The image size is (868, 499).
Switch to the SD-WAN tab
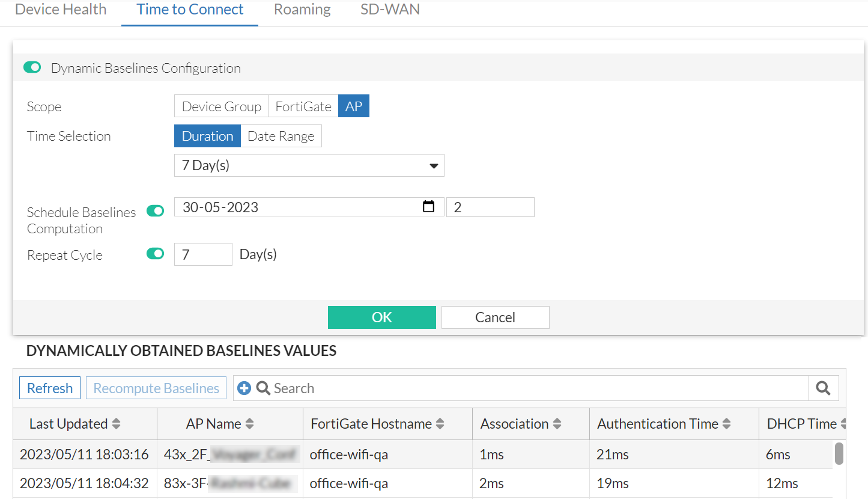coord(390,10)
